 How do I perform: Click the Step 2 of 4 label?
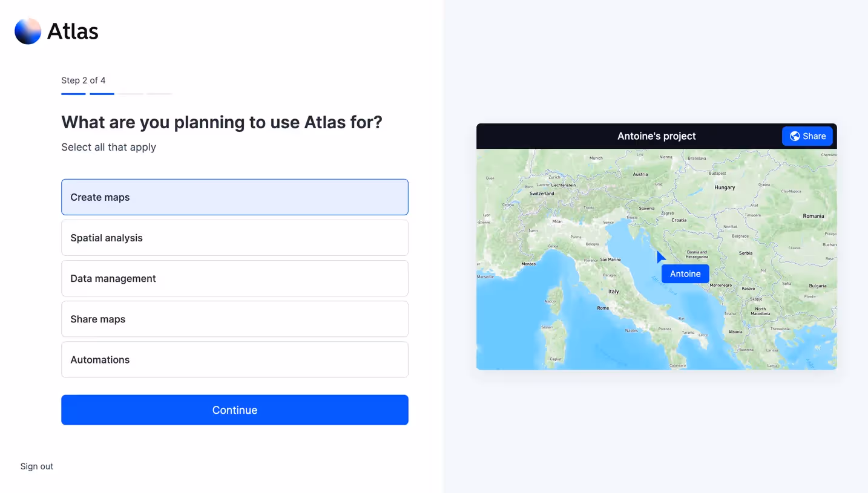pyautogui.click(x=83, y=80)
